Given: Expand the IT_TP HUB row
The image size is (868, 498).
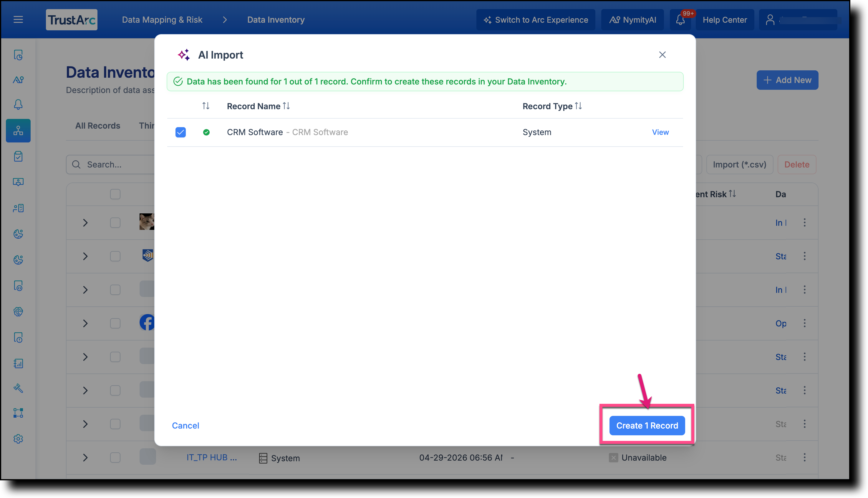Looking at the screenshot, I should point(85,457).
